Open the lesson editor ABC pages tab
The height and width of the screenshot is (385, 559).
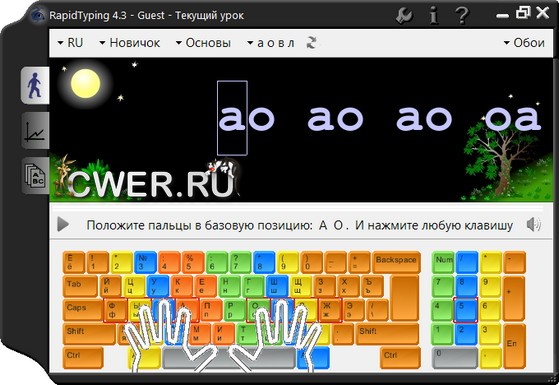click(35, 175)
